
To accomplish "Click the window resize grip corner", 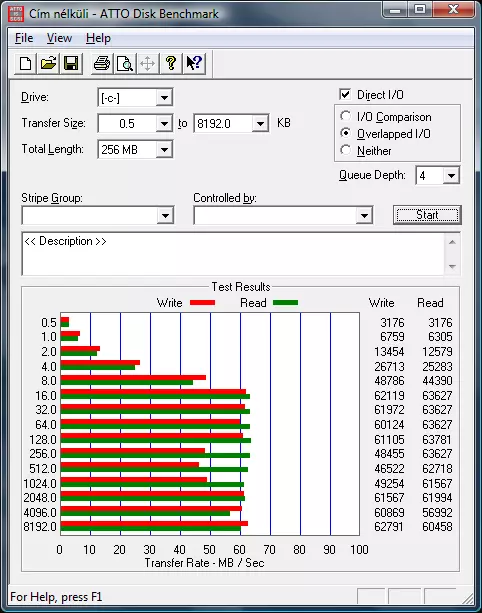I will [x=467, y=598].
